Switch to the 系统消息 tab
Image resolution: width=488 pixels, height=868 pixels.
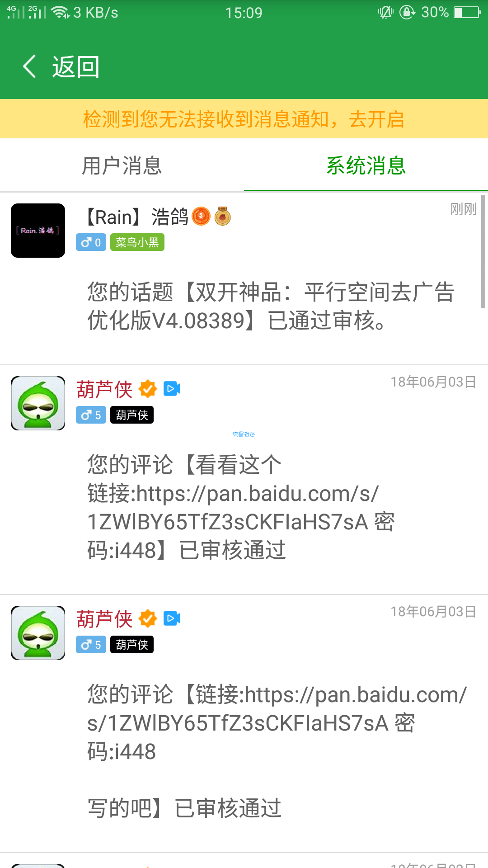(366, 165)
